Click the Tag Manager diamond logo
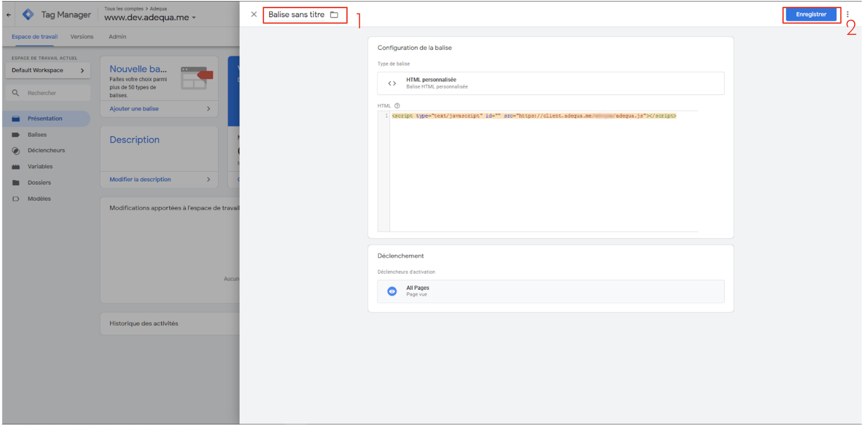Screen dimensions: 868x429 coord(28,14)
